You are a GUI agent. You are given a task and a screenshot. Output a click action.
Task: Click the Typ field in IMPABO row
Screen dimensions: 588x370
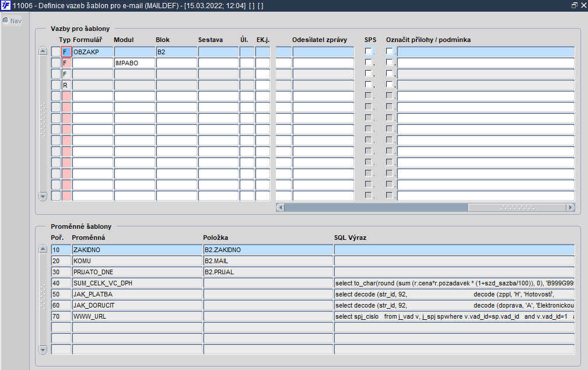(66, 62)
